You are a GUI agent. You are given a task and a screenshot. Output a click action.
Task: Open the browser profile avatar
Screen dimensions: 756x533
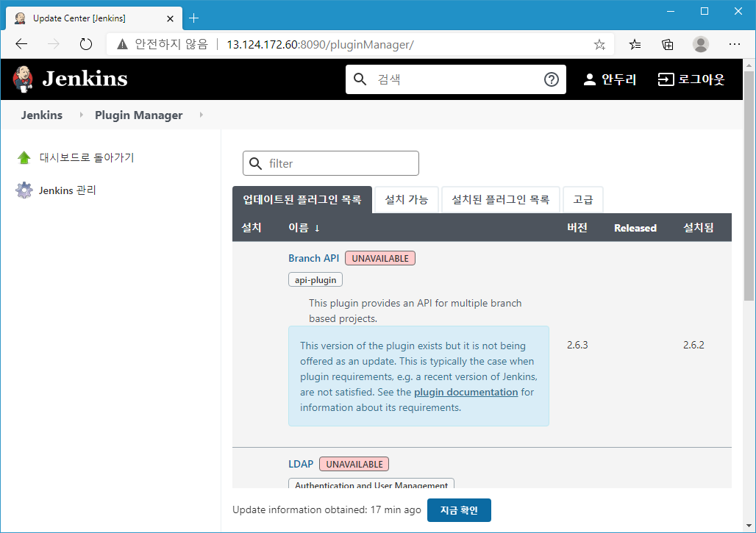coord(701,44)
